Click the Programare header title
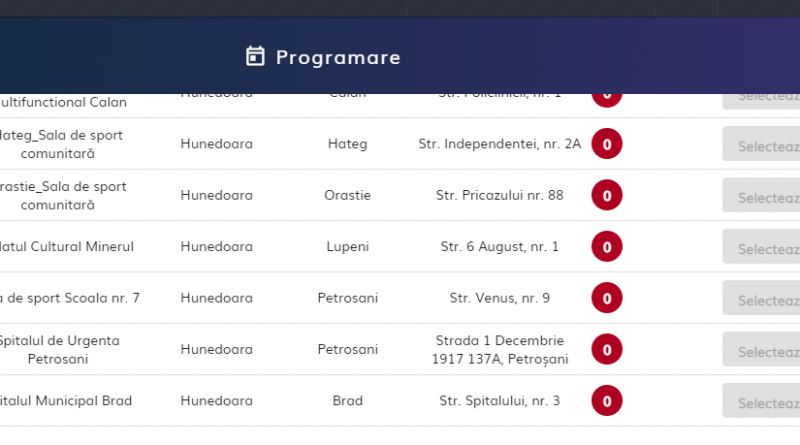 tap(338, 57)
